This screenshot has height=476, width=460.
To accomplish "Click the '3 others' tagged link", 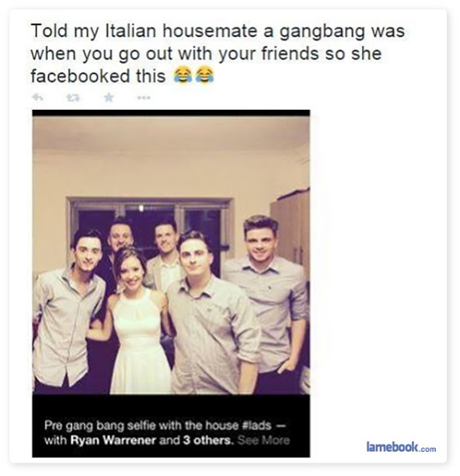I will [208, 440].
